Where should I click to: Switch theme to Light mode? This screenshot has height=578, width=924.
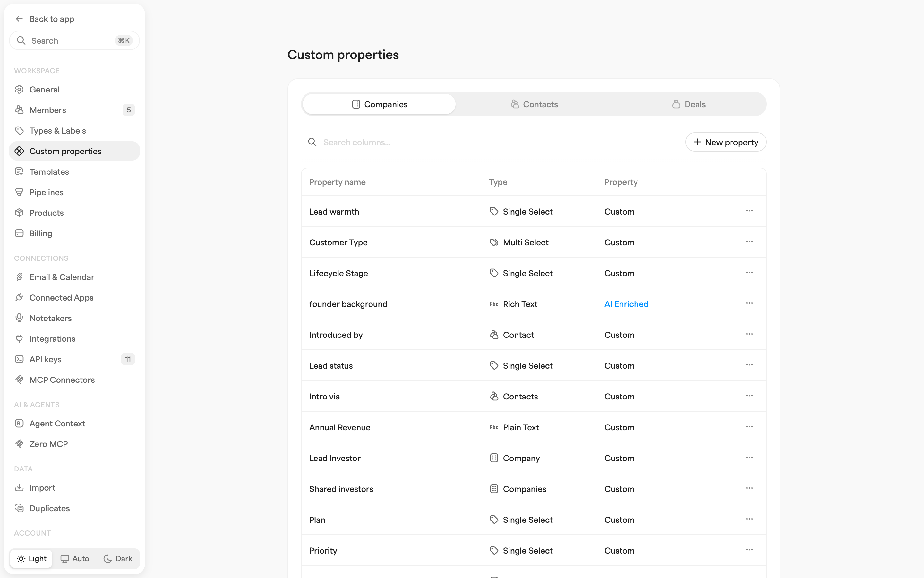(32, 558)
